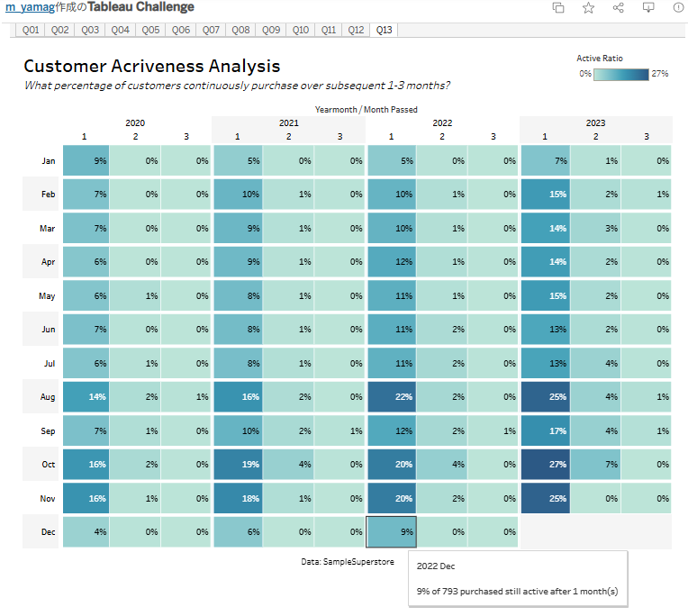Click the 2022 Dec tooltip heading
Viewport: 688px width, 616px height.
tap(436, 566)
